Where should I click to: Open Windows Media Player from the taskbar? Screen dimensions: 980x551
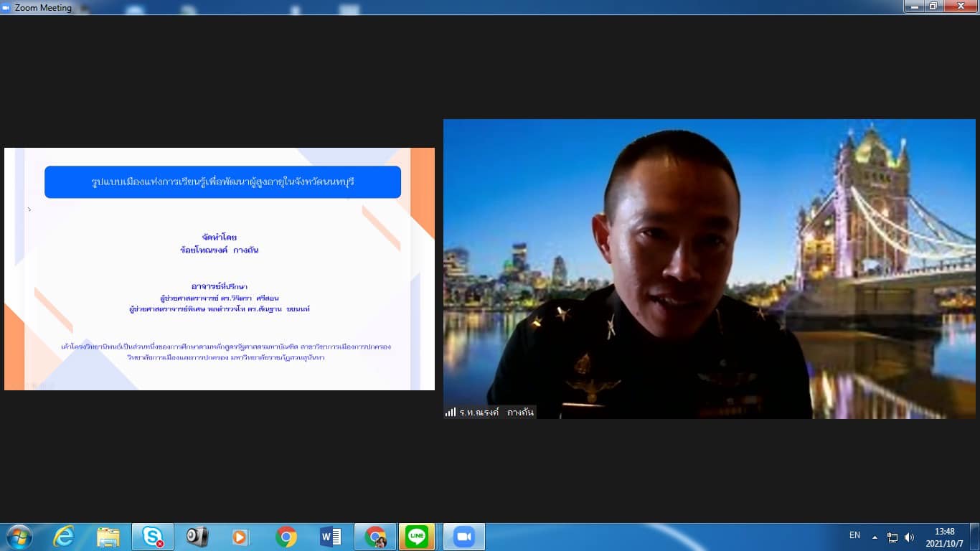(x=241, y=537)
